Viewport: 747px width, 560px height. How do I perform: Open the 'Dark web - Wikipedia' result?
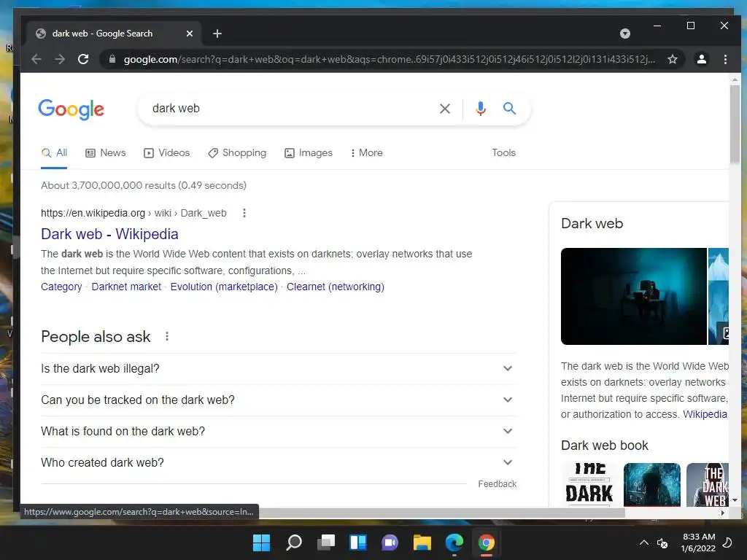(x=109, y=234)
